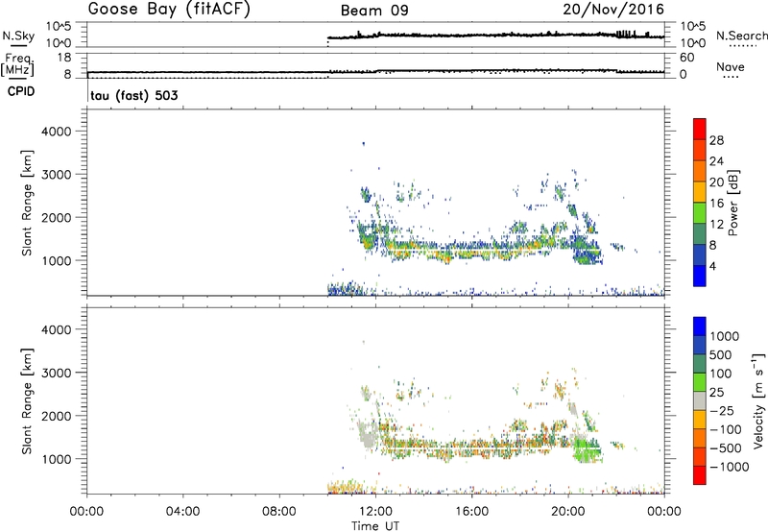Click the '28' tick on the Power scale

[x=716, y=140]
